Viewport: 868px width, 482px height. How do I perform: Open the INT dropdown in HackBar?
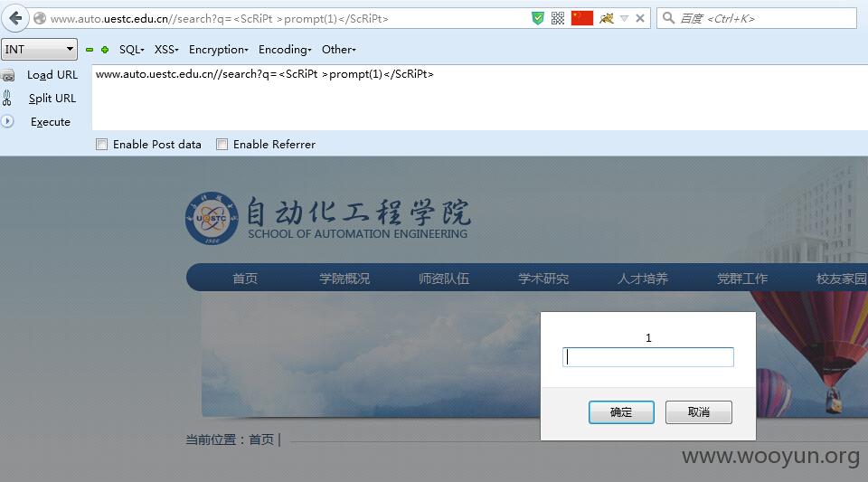[39, 49]
